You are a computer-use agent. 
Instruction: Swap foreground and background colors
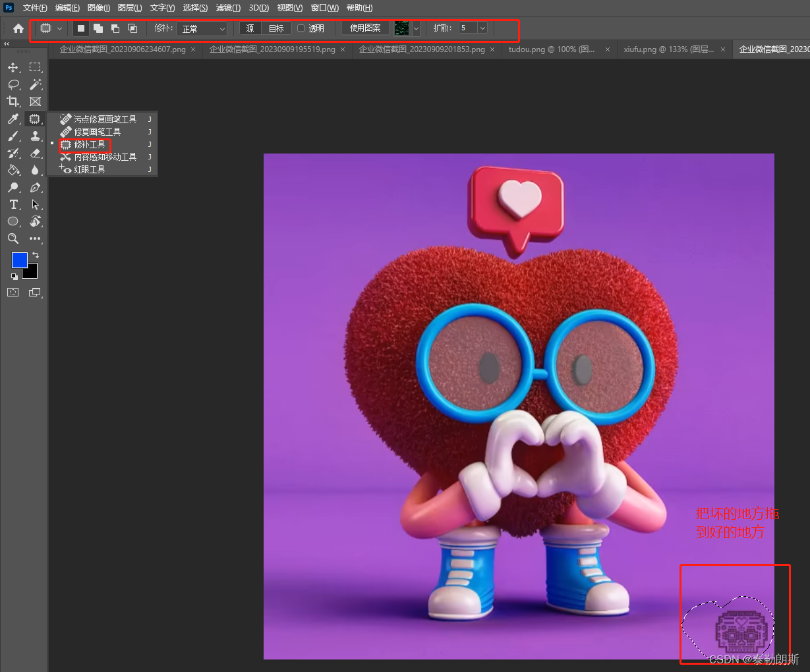tap(36, 255)
